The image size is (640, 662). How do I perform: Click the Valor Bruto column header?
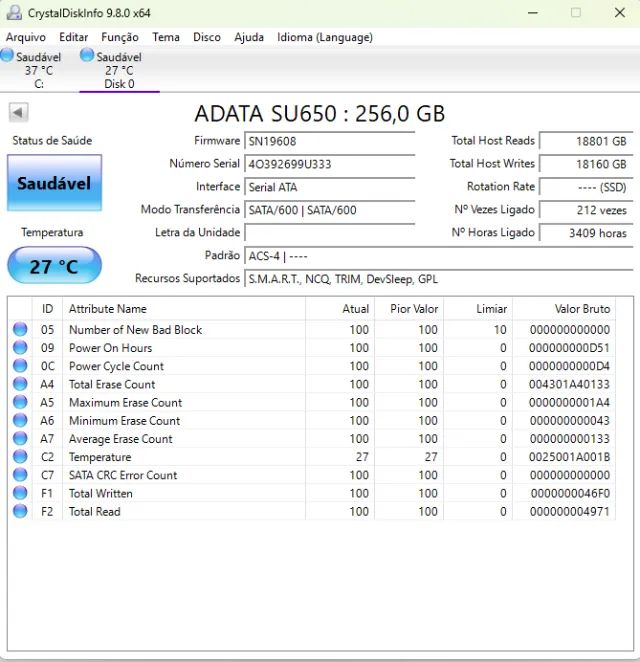[x=564, y=309]
